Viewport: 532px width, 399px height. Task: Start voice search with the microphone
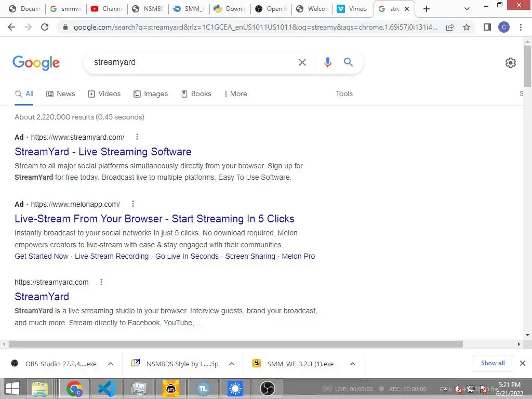[x=327, y=62]
